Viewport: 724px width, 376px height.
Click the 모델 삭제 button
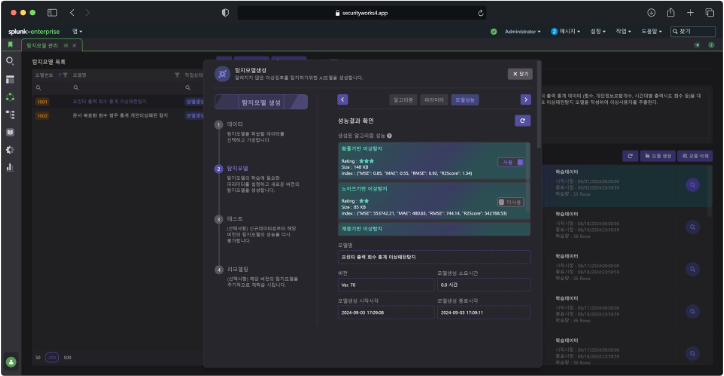(695, 156)
